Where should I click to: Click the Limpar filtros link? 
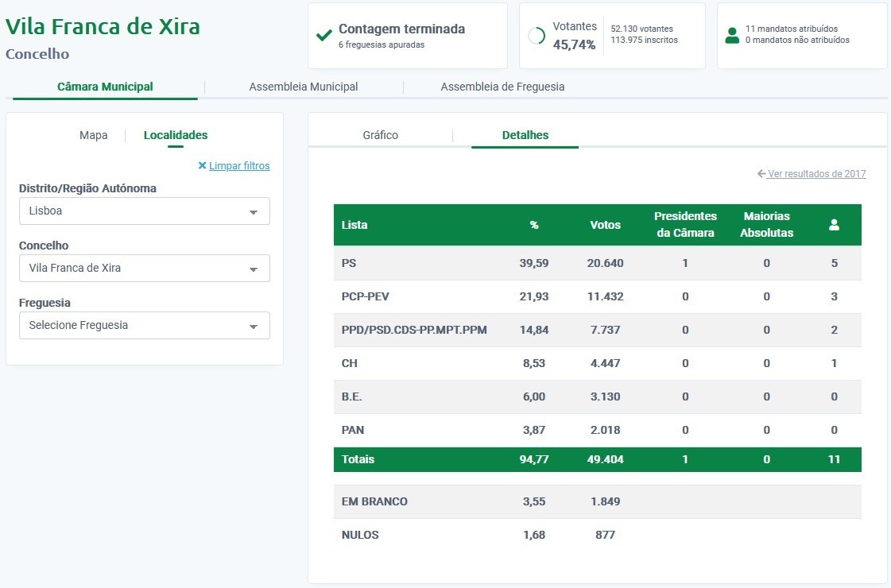click(239, 166)
